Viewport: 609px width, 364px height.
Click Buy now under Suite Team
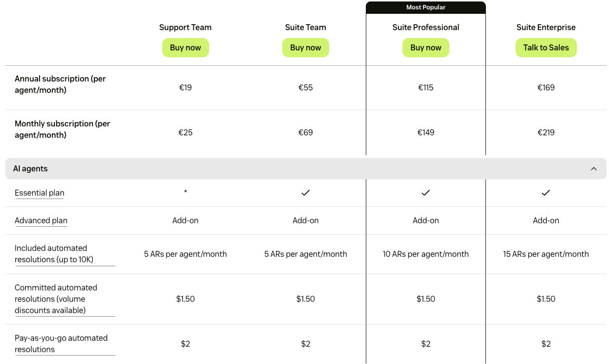[x=305, y=48]
